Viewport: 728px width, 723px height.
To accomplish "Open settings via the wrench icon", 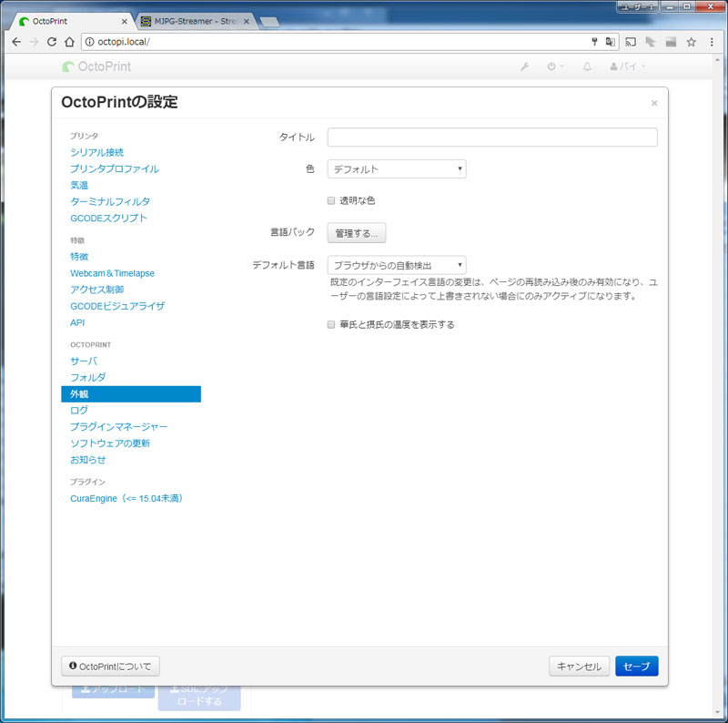I will [x=525, y=66].
